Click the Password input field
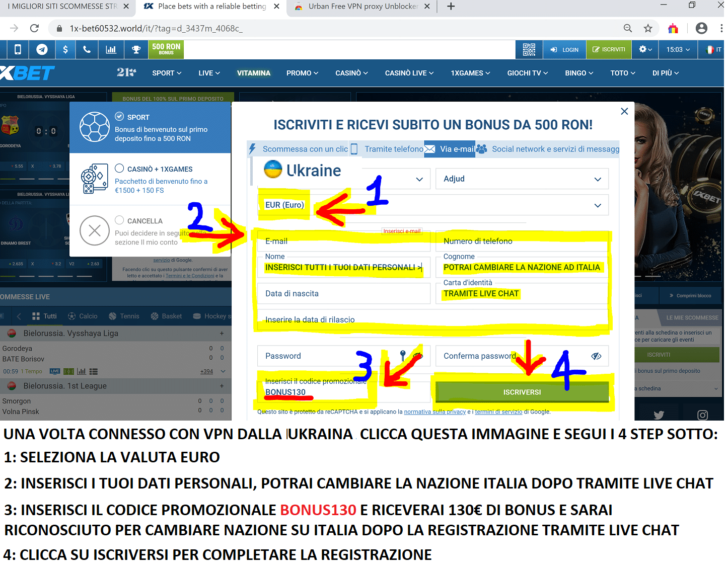 click(344, 356)
